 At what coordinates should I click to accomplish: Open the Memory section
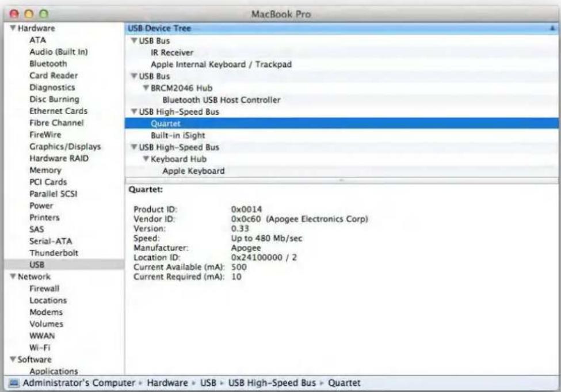pyautogui.click(x=45, y=170)
